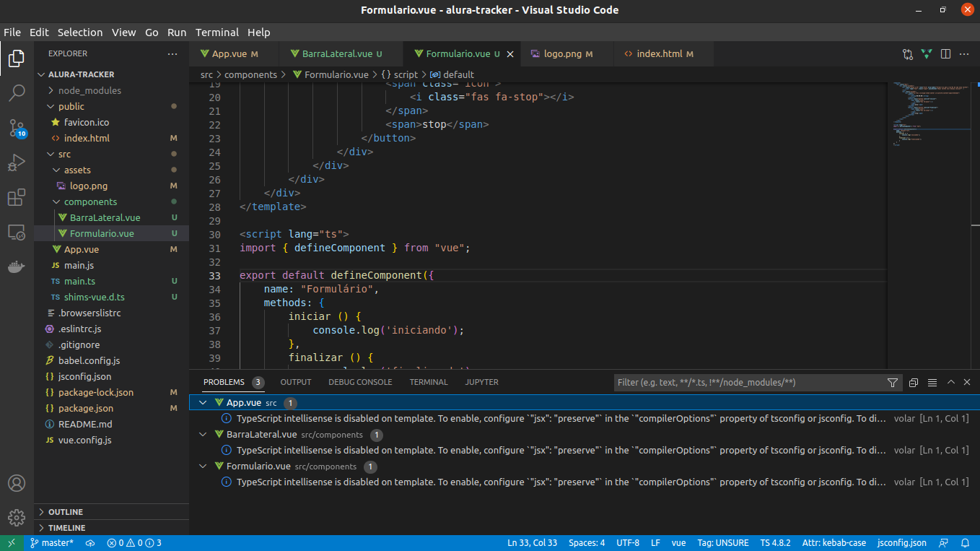Open editor more actions menu
The width and height of the screenshot is (980, 551).
(x=964, y=54)
